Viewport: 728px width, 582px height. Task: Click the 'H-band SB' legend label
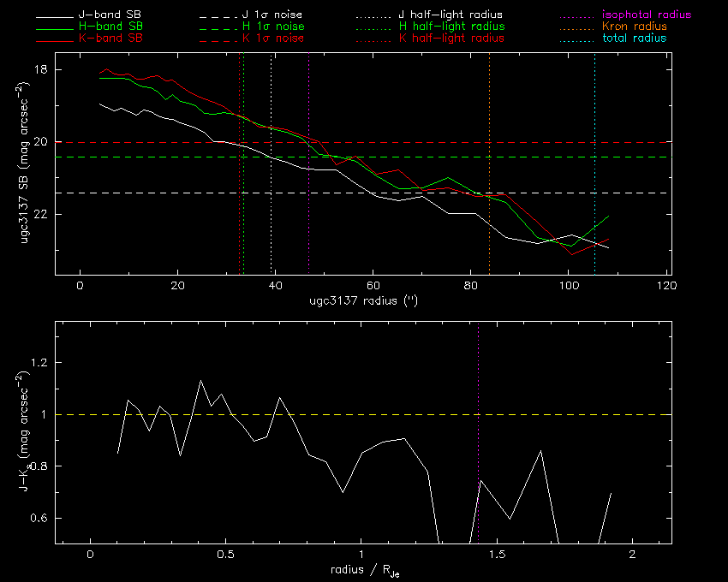(110, 26)
